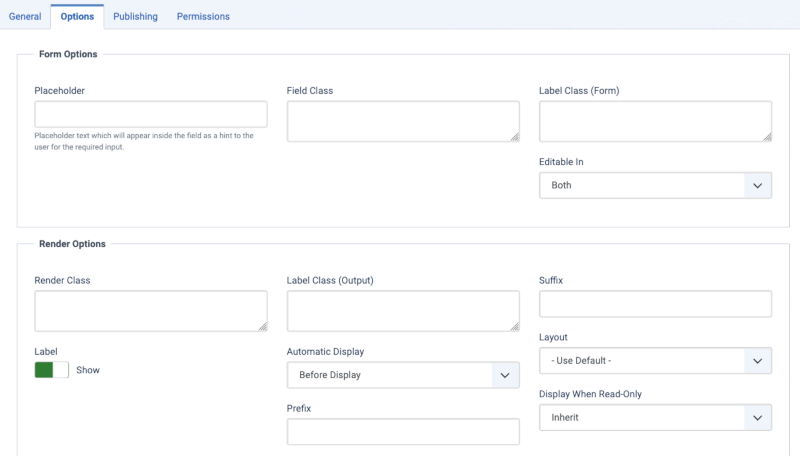Click the Field Class text area

[x=403, y=121]
